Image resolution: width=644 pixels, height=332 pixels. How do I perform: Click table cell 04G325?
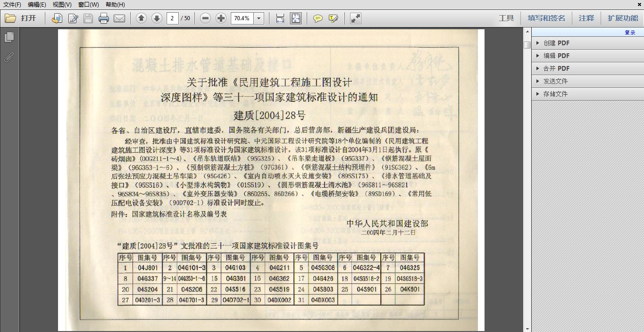pyautogui.click(x=410, y=268)
